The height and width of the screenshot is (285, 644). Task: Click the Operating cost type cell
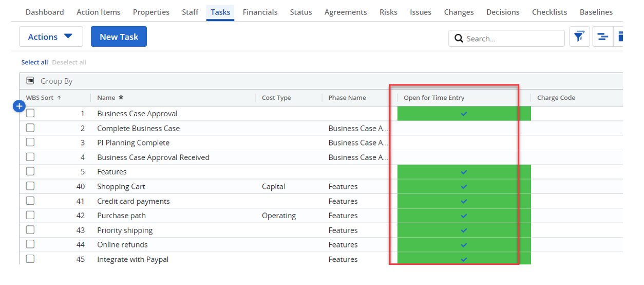coord(279,216)
